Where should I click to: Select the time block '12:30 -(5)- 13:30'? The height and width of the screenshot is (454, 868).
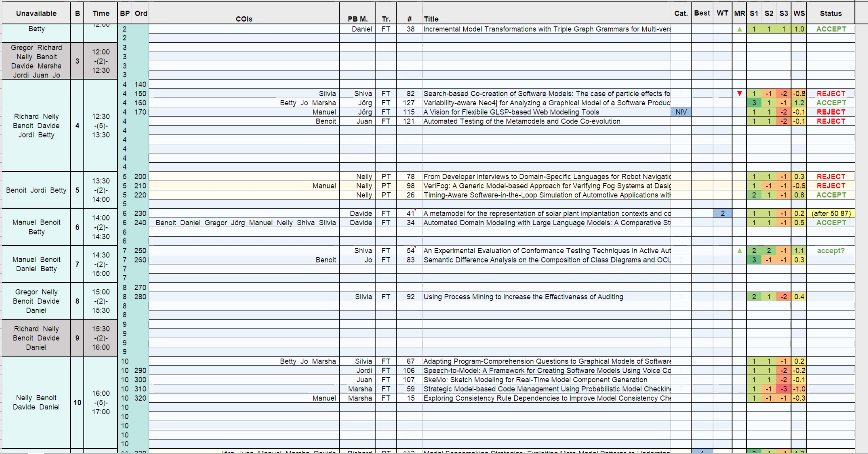(101, 126)
